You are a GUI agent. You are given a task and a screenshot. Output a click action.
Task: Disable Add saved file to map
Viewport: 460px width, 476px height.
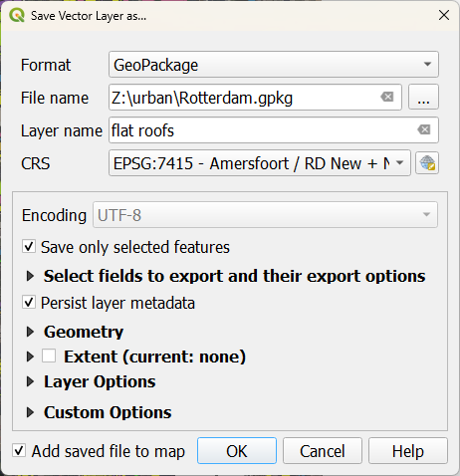click(19, 451)
